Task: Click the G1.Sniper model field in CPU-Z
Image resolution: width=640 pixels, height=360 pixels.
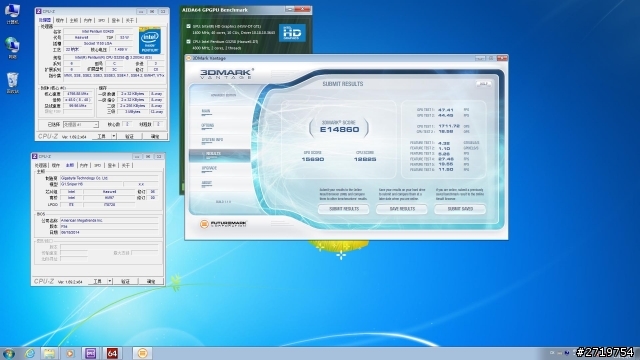Action: pos(92,184)
